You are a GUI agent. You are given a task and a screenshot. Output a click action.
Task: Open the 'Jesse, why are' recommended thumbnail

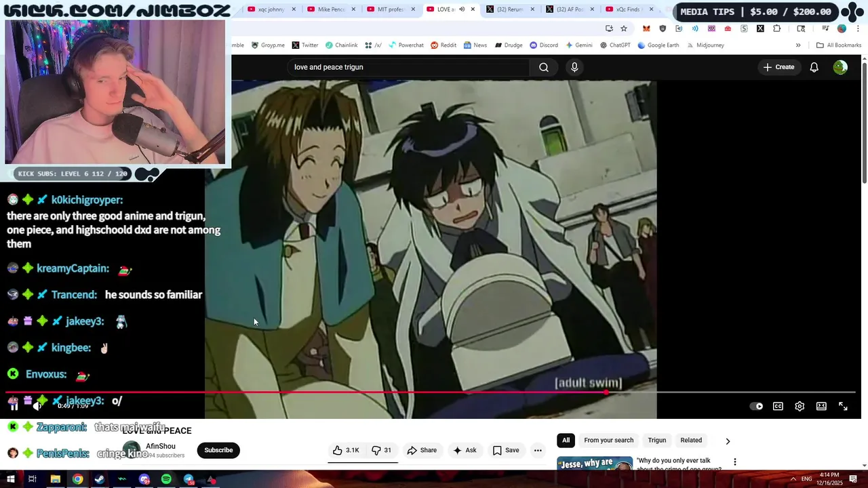[595, 464]
